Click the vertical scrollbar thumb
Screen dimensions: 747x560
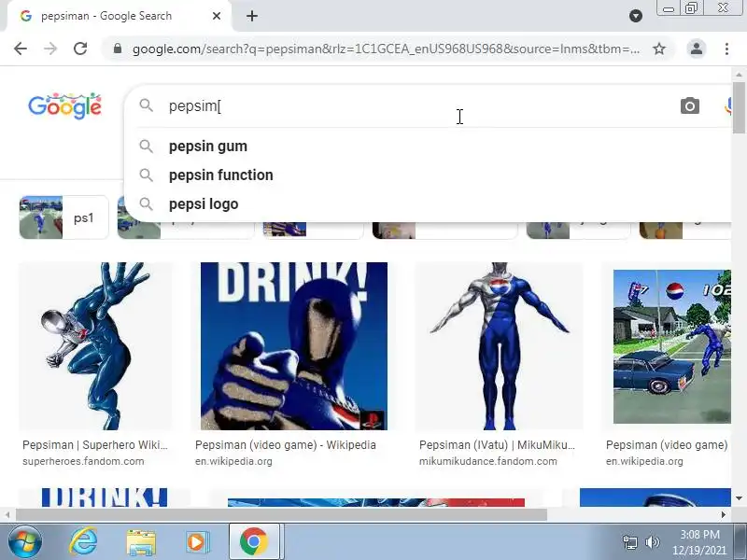pyautogui.click(x=739, y=107)
